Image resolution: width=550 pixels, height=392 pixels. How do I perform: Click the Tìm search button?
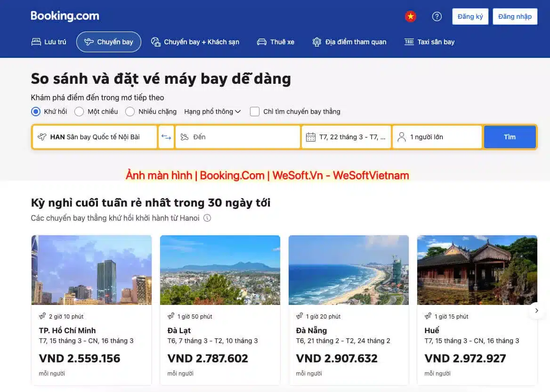point(510,137)
